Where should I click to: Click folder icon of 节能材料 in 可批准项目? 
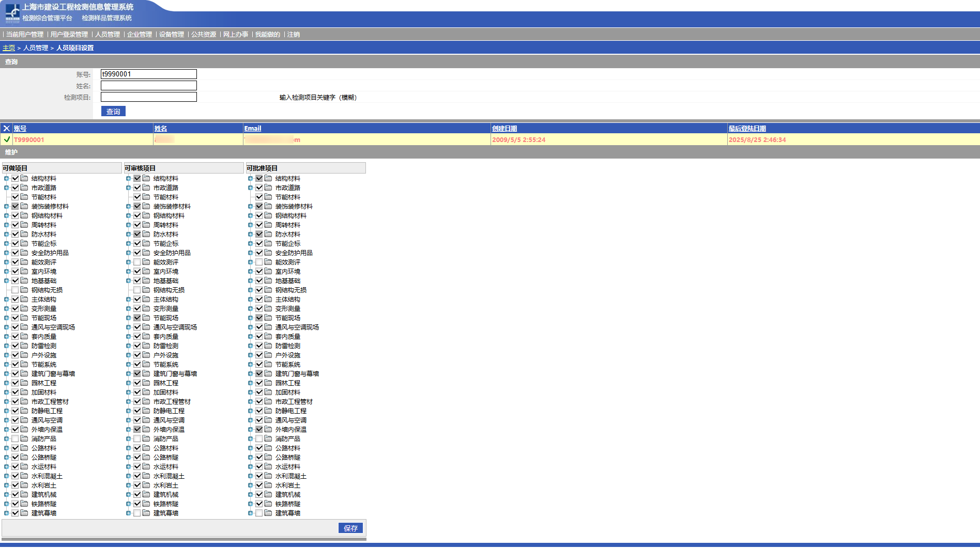pyautogui.click(x=268, y=197)
